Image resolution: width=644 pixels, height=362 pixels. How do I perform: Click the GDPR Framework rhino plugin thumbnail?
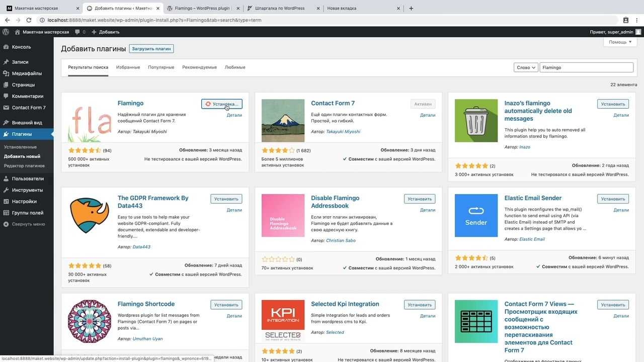point(89,216)
